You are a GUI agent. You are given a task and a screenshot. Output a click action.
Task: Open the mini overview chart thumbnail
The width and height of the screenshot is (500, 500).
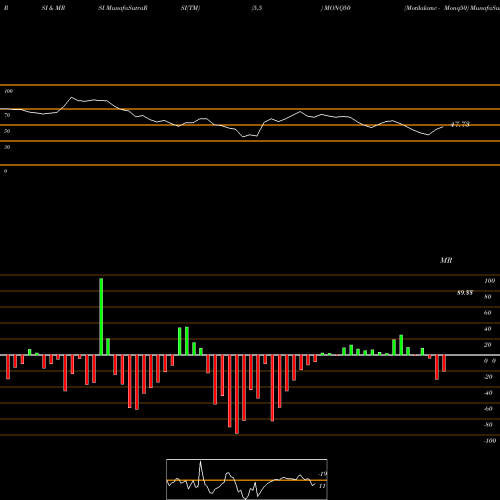(x=247, y=479)
